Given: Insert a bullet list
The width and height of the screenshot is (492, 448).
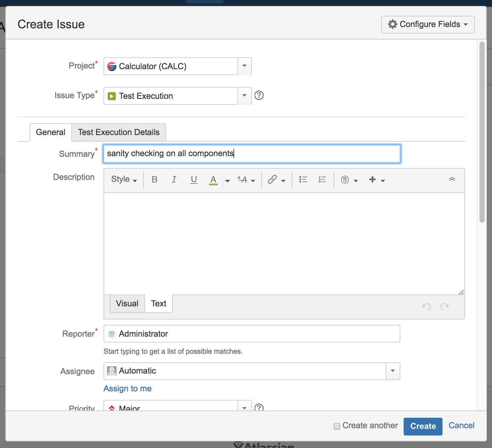Looking at the screenshot, I should [303, 180].
